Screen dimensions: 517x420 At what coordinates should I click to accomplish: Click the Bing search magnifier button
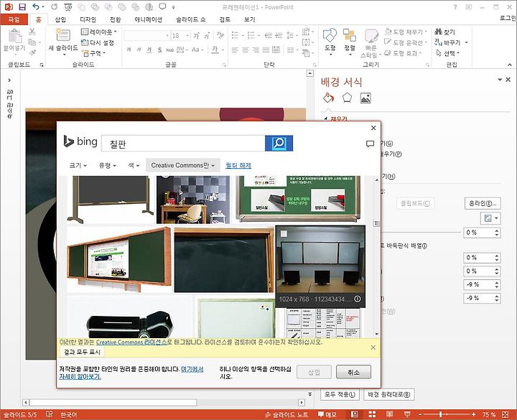279,143
